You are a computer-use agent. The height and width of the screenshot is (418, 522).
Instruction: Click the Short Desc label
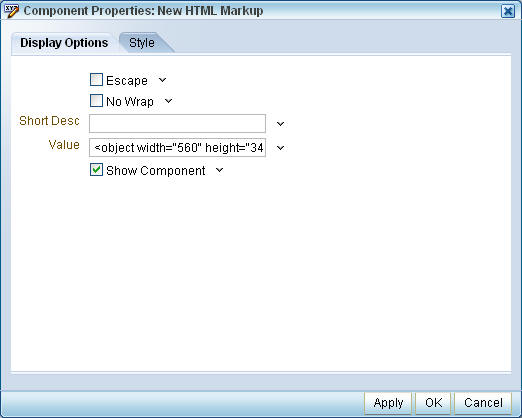click(49, 121)
